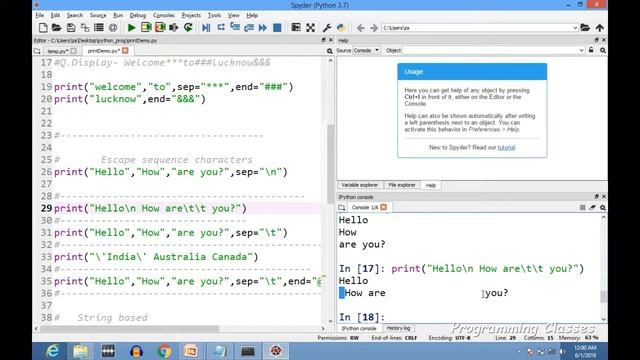Screen dimensions: 640x360
Task: Stop debugging with blue square icon
Action: pos(277,28)
